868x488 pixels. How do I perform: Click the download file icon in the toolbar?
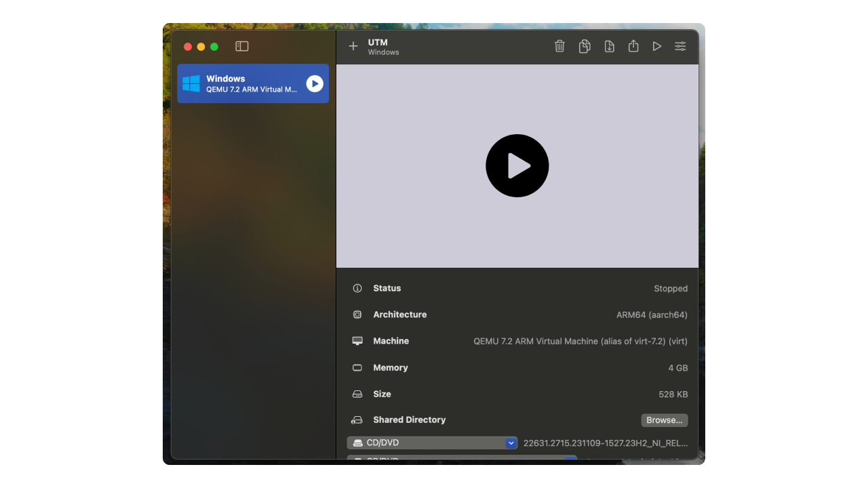coord(609,46)
